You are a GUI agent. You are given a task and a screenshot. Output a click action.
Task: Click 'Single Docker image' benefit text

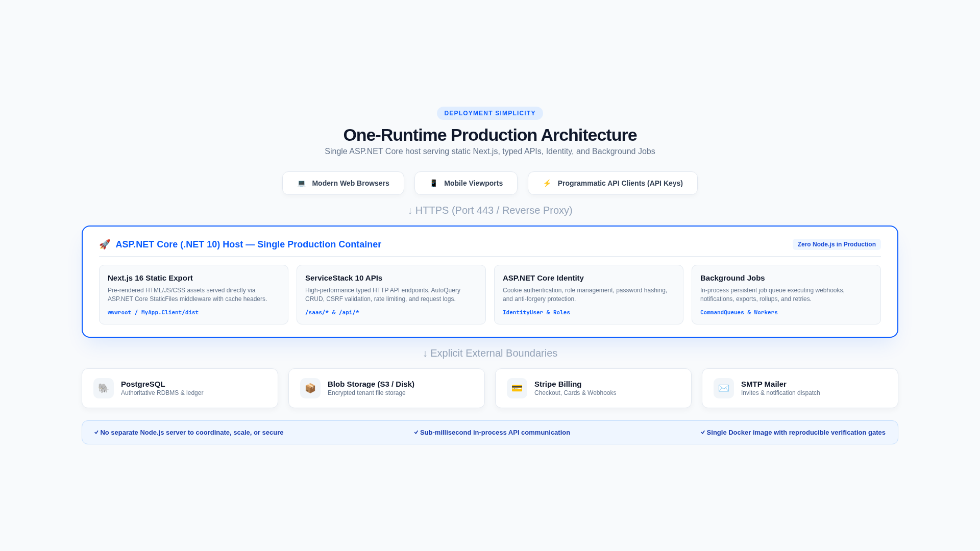pyautogui.click(x=793, y=433)
